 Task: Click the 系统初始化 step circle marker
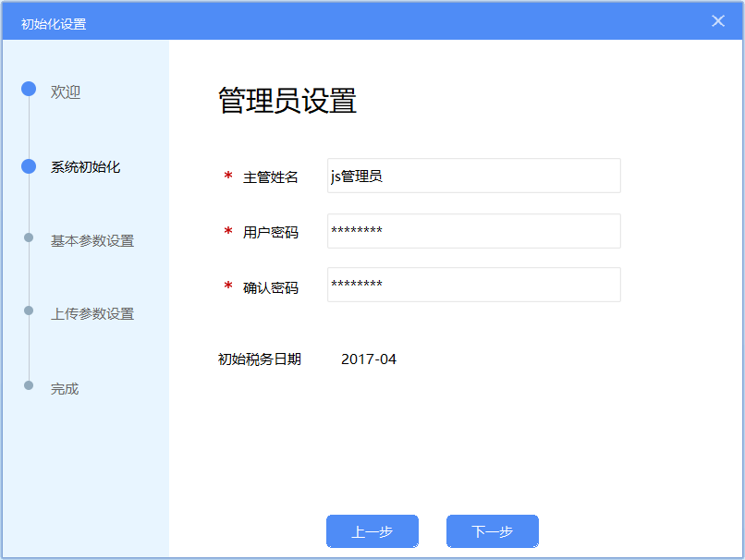click(x=29, y=166)
